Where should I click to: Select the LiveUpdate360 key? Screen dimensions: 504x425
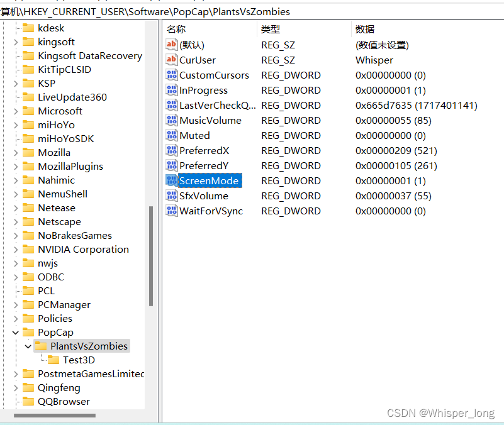pos(72,97)
